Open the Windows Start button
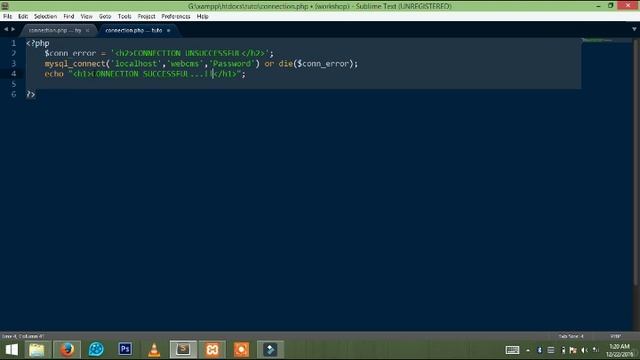640x360 pixels. pyautogui.click(x=11, y=350)
